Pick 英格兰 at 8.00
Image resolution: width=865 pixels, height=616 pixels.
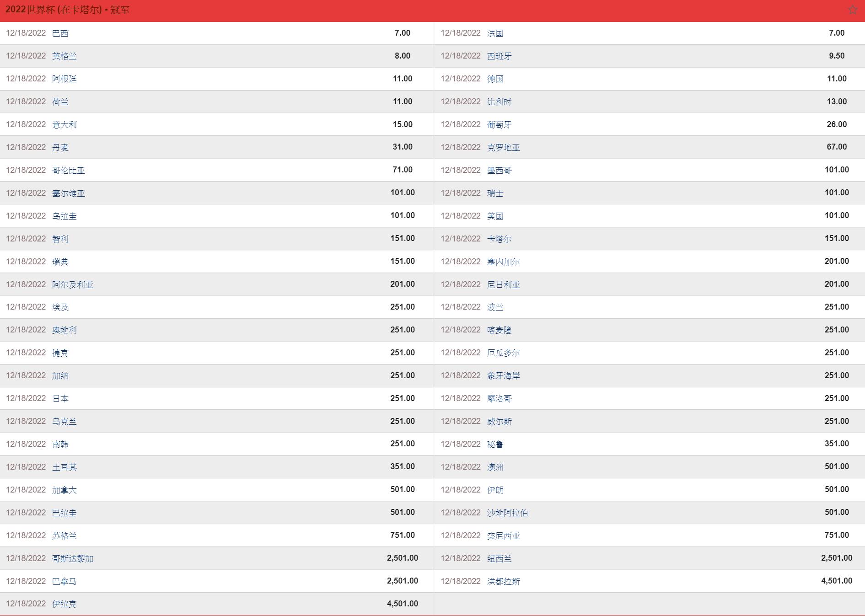pos(403,56)
